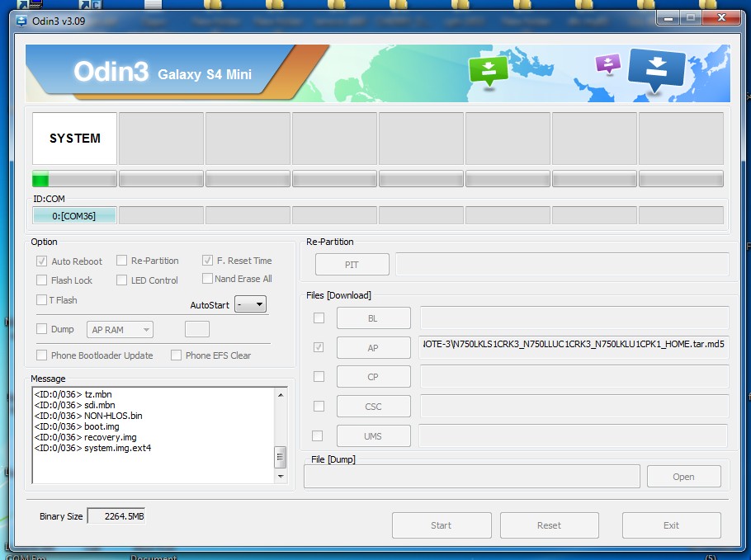Screen dimensions: 751x560
Task: Click the CSC file path field
Action: pos(574,407)
